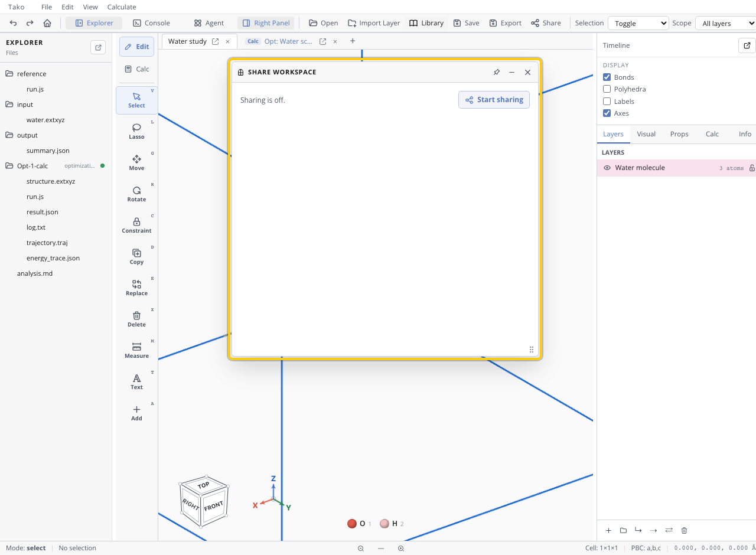Switch to the Info tab
756x555 pixels.
pos(745,134)
